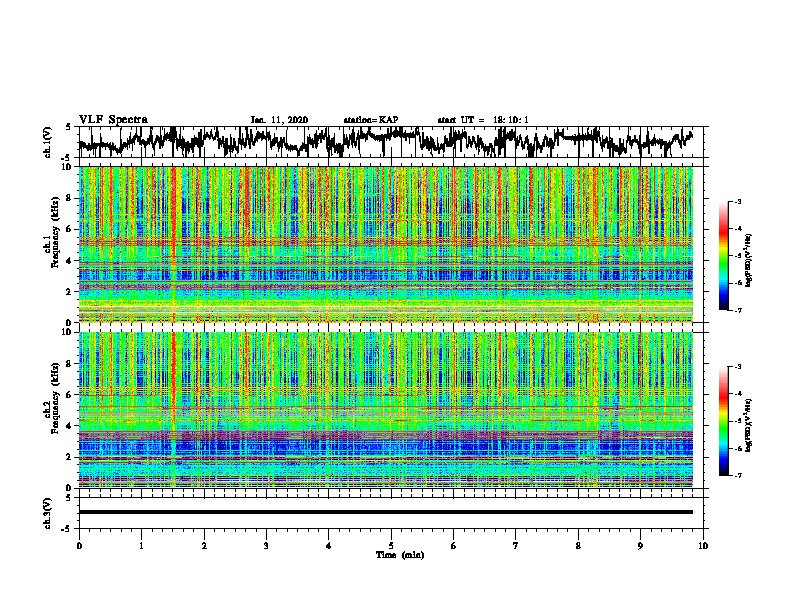Viewport: 792px width, 612px height.
Task: Click the "VLF Spectra" title text
Action: coord(113,119)
